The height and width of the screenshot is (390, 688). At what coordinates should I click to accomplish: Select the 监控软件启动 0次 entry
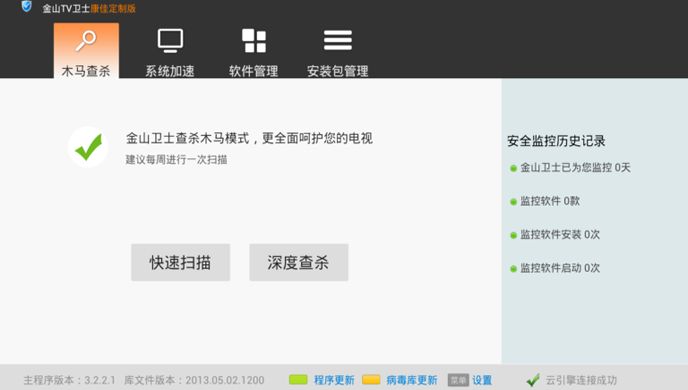[x=555, y=268]
